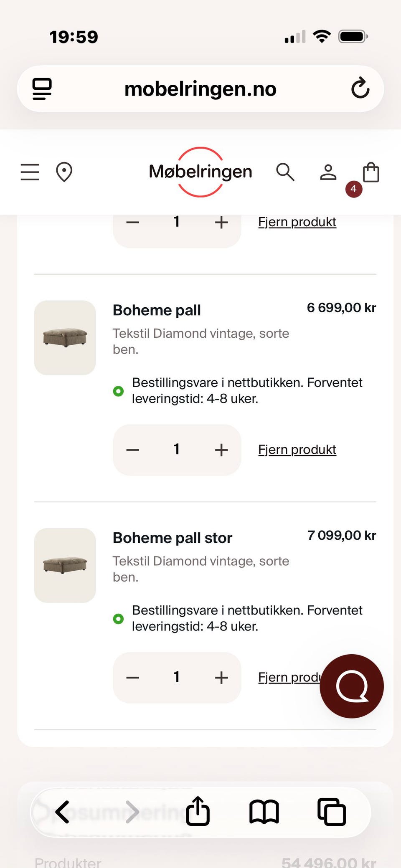
Task: Open the hamburger menu
Action: coord(30,172)
